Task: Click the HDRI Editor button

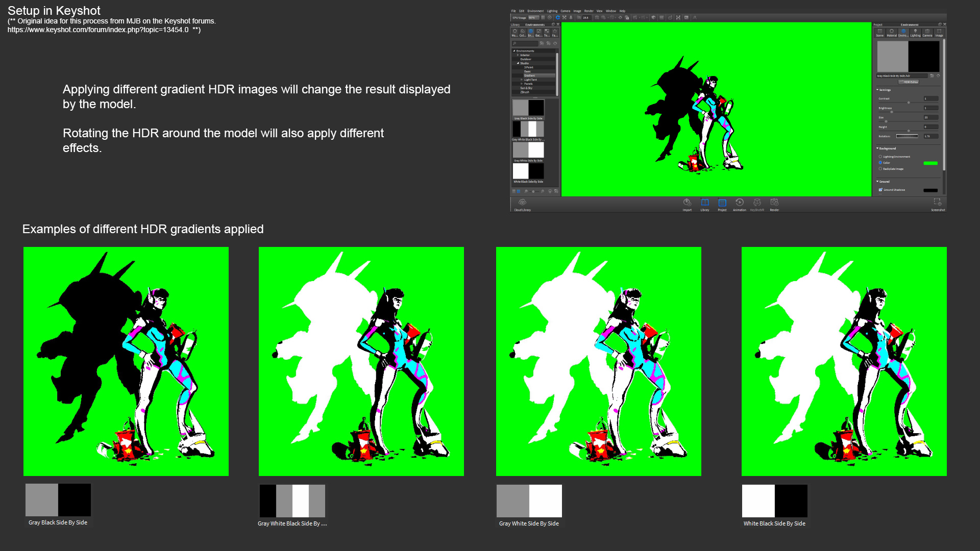Action: tap(909, 82)
